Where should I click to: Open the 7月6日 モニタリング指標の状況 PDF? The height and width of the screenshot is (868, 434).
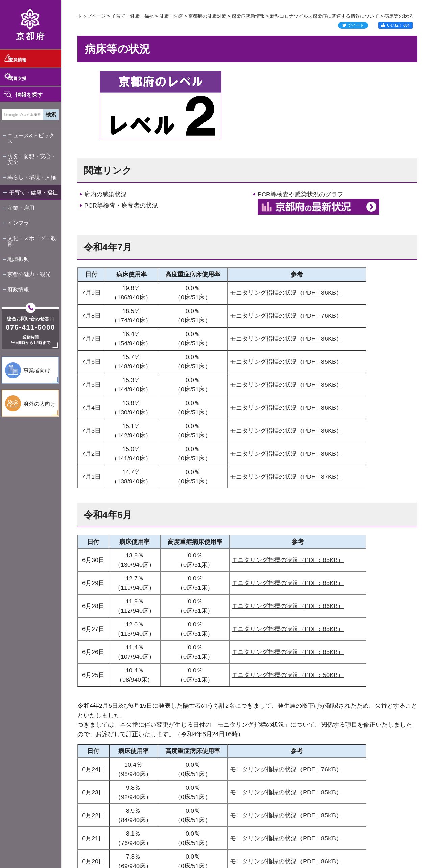click(x=286, y=362)
